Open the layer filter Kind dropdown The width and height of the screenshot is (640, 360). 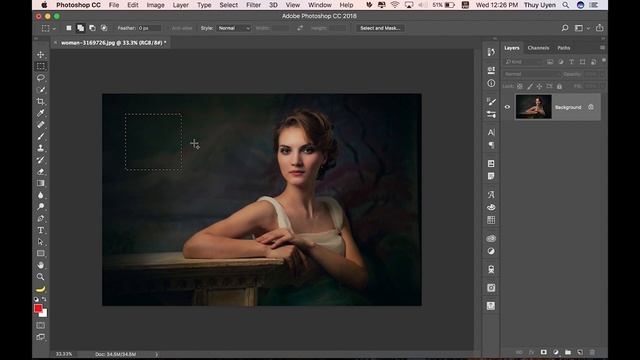pyautogui.click(x=523, y=62)
